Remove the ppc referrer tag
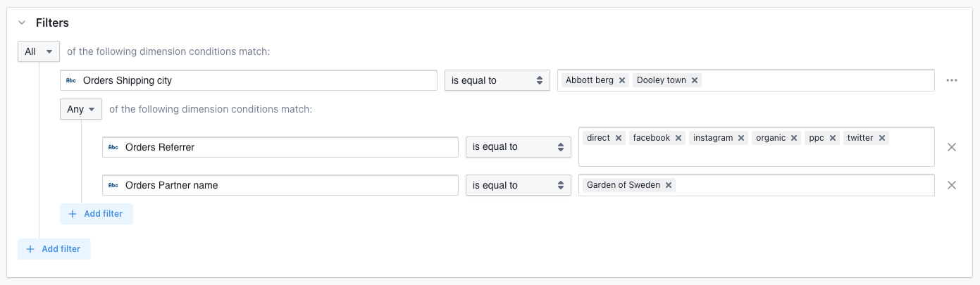The image size is (980, 285). (x=833, y=138)
